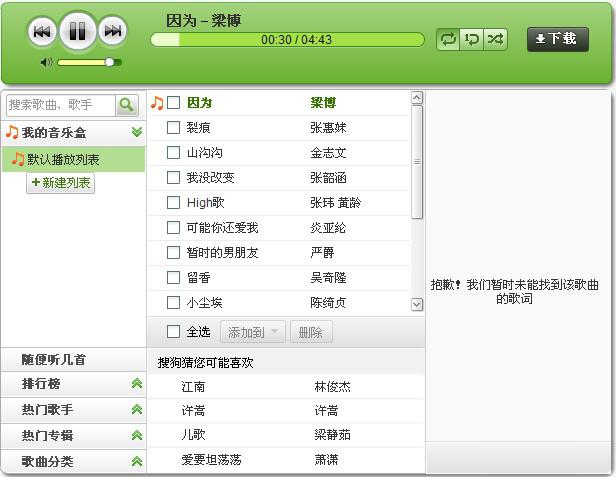Play the song 留香
616x477 pixels.
[198, 278]
